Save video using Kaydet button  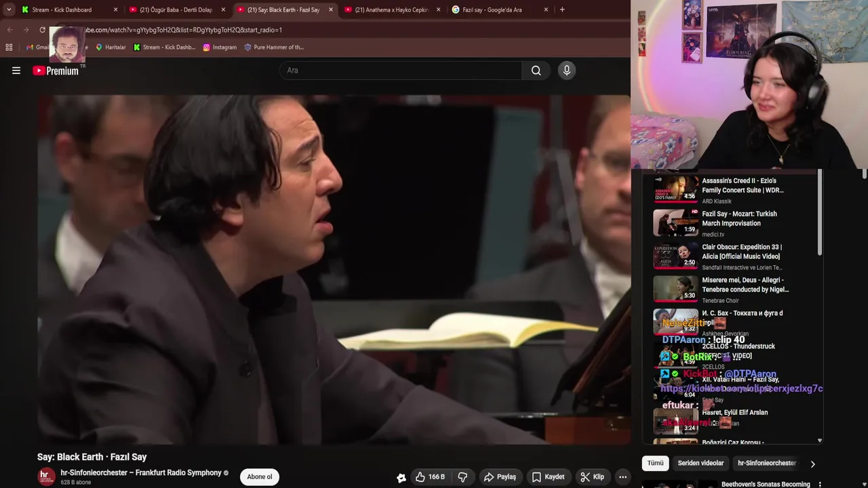pyautogui.click(x=548, y=477)
